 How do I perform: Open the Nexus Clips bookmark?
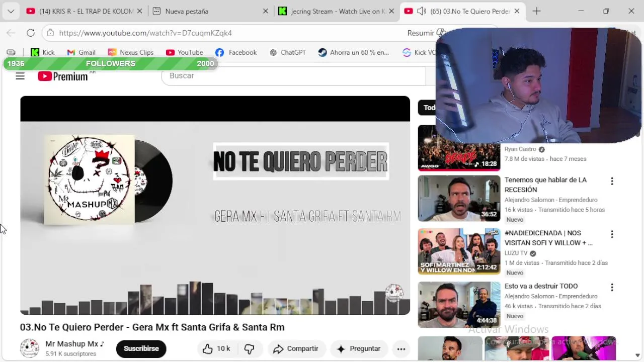(x=130, y=52)
